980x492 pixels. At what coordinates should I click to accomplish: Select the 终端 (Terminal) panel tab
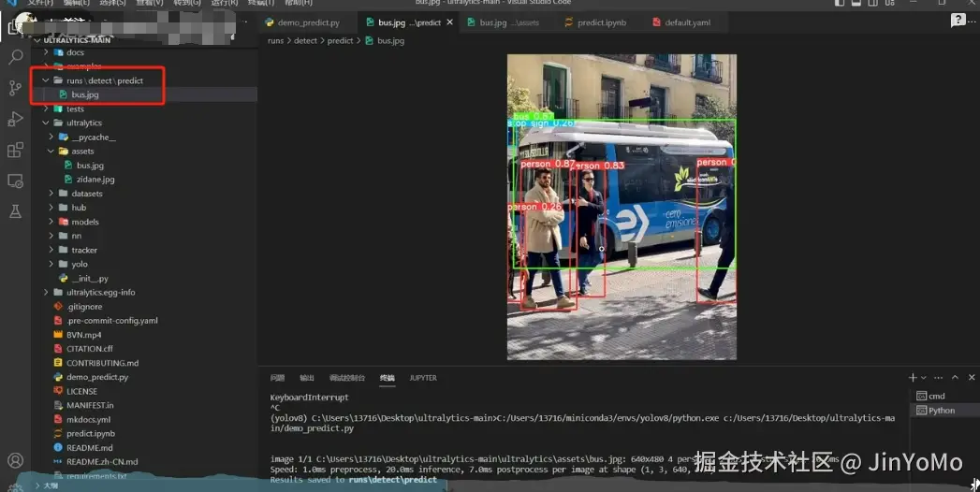pyautogui.click(x=388, y=378)
